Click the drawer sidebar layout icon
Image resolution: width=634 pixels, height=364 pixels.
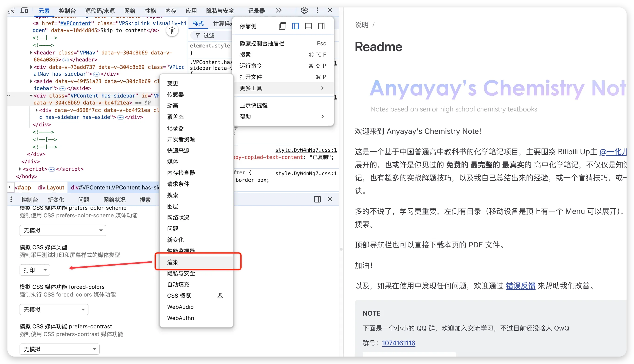pos(317,199)
